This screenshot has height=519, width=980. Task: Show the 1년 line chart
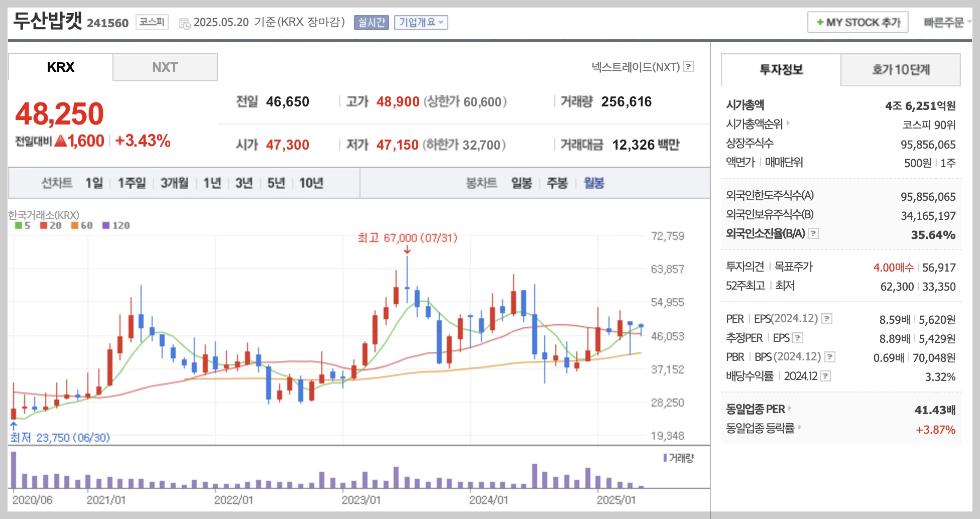point(212,183)
